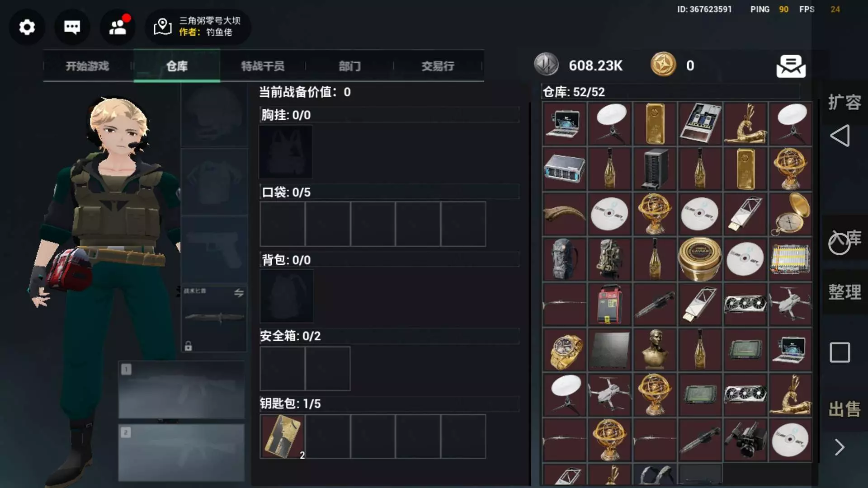Click the 整理 sort button
Image resolution: width=868 pixels, height=488 pixels.
click(844, 292)
